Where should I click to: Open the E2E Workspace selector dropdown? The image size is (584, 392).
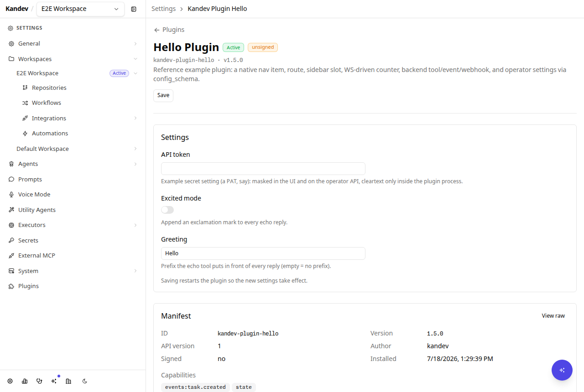(x=80, y=9)
